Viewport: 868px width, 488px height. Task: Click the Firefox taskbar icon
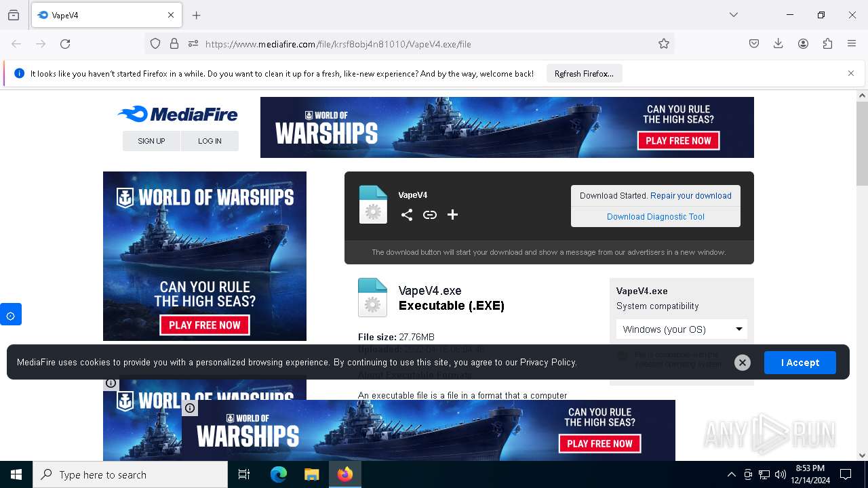coord(344,474)
